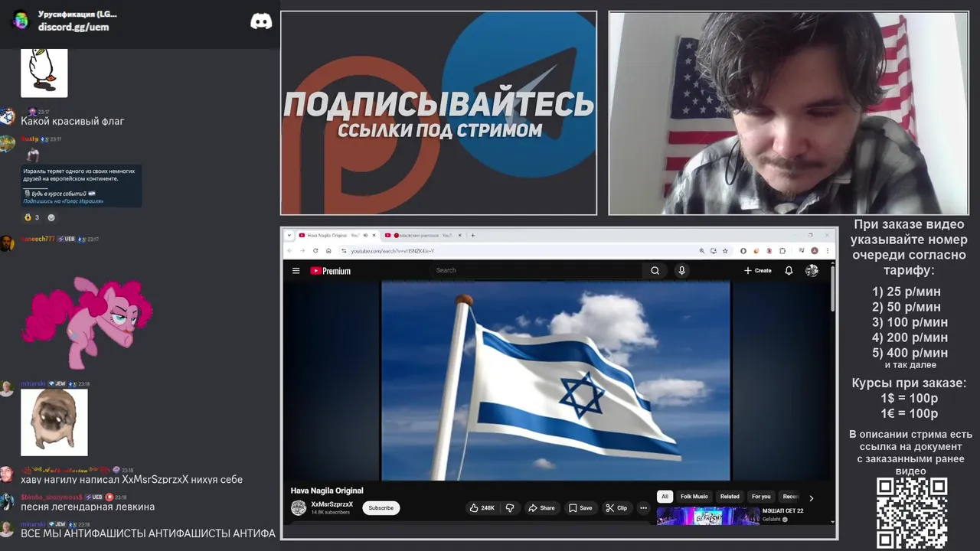Click the YouTube page vertical scrollbar
Image resolution: width=980 pixels, height=551 pixels.
pyautogui.click(x=831, y=289)
